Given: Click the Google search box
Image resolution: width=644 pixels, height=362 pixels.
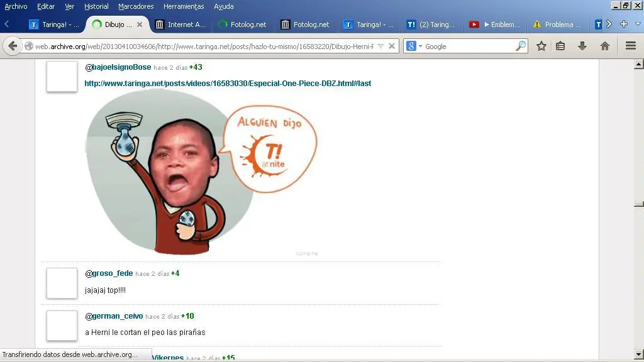Looking at the screenshot, I should (x=469, y=47).
